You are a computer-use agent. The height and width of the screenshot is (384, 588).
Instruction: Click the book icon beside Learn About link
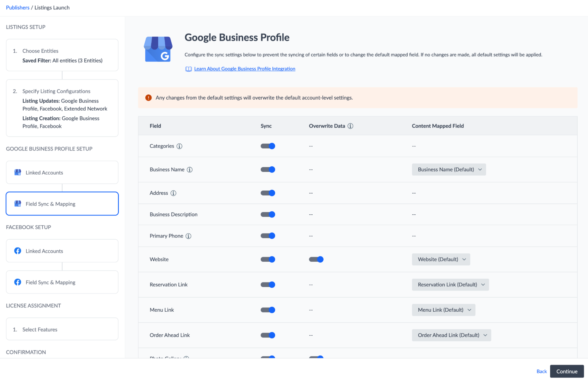[188, 69]
